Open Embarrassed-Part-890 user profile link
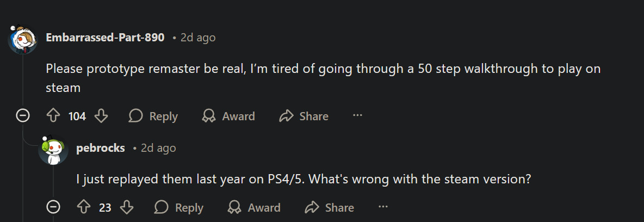The image size is (644, 222). click(x=105, y=38)
